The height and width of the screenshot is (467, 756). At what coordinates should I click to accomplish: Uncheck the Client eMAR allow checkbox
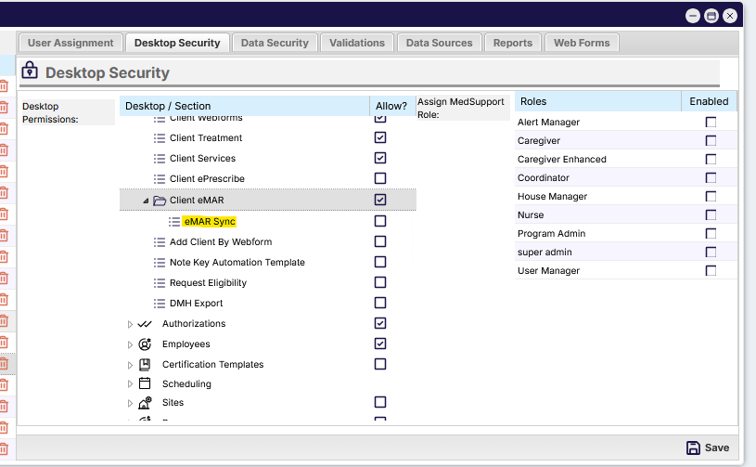coord(380,200)
